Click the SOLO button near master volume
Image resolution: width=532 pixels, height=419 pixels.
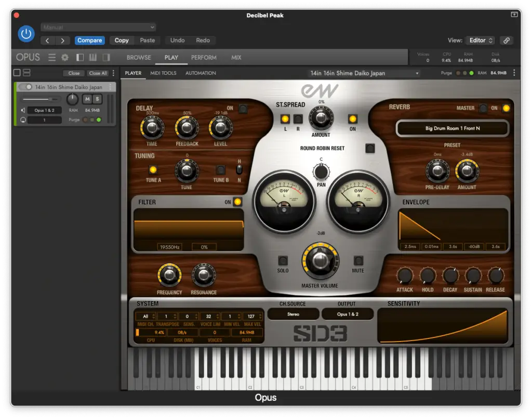283,260
